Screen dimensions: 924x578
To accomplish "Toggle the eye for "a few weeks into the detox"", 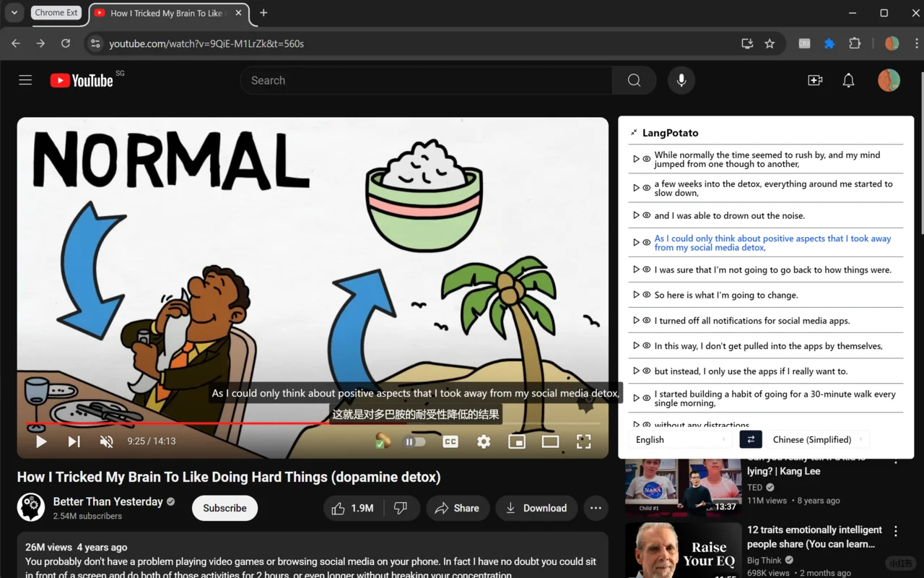I will (647, 188).
